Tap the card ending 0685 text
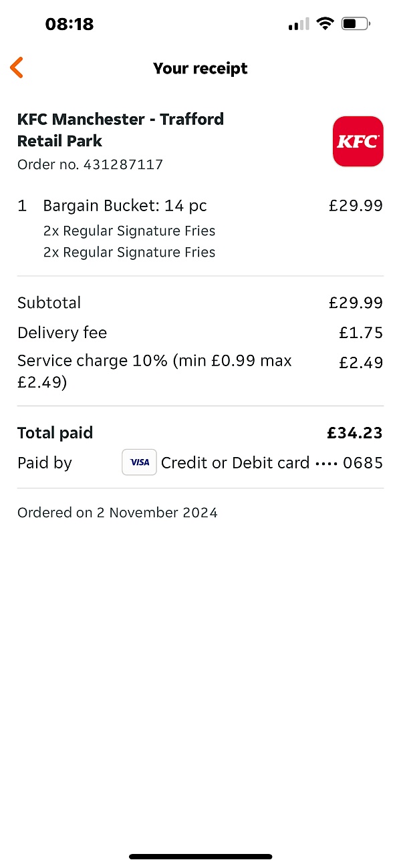401x868 pixels. click(x=272, y=463)
